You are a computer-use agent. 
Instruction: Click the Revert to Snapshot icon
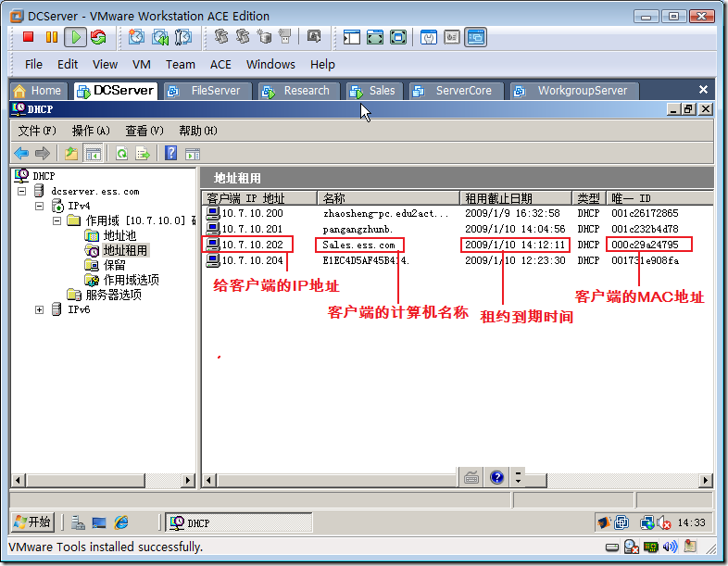click(x=160, y=37)
